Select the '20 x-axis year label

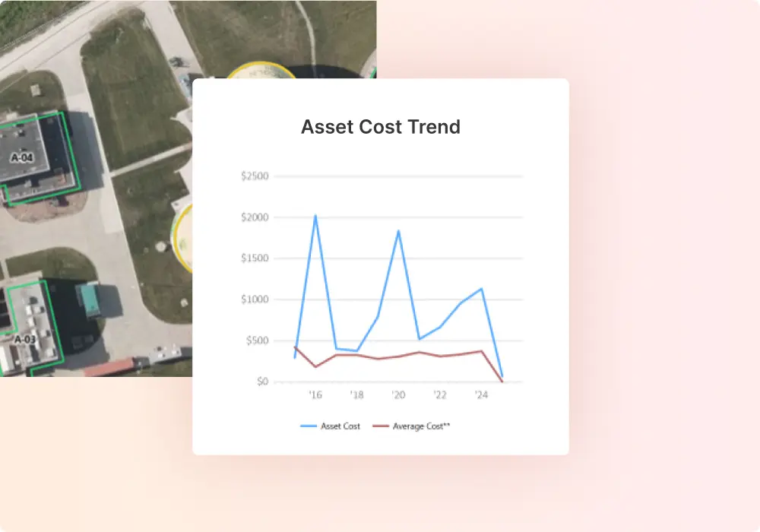pos(398,395)
